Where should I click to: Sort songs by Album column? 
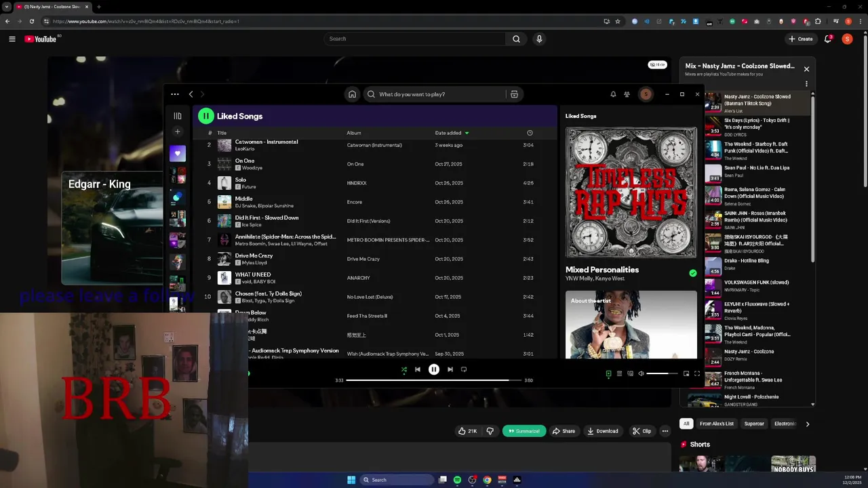click(354, 133)
